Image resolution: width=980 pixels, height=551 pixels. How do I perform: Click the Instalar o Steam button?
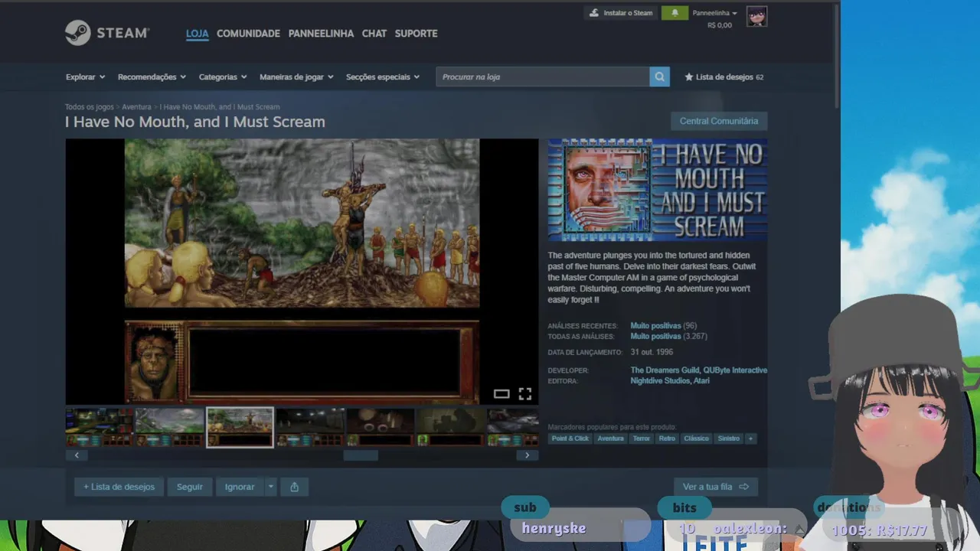(621, 13)
